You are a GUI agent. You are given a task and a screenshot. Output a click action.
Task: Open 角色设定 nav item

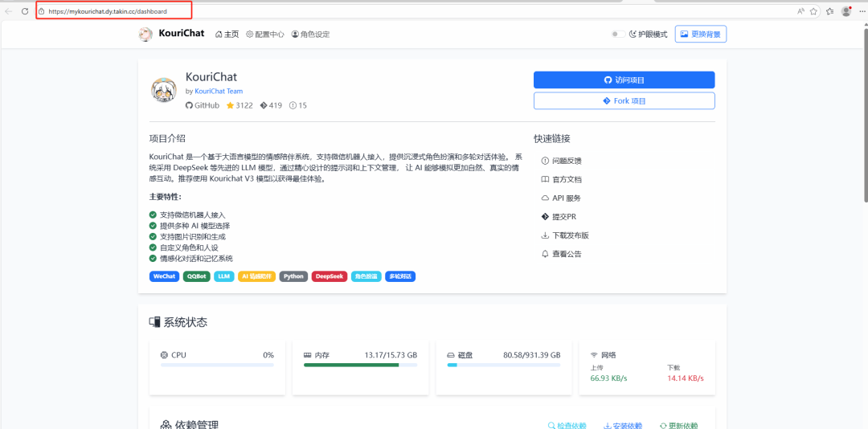coord(310,35)
